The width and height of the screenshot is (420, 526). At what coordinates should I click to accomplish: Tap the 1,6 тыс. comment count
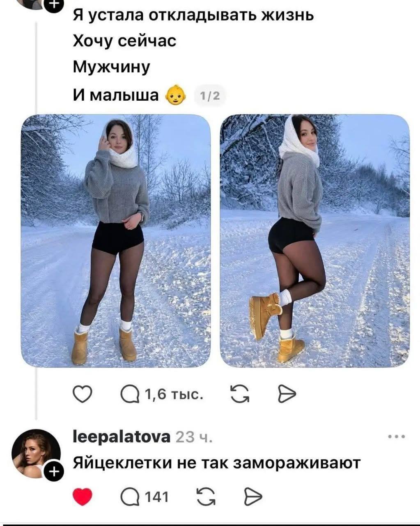point(174,395)
